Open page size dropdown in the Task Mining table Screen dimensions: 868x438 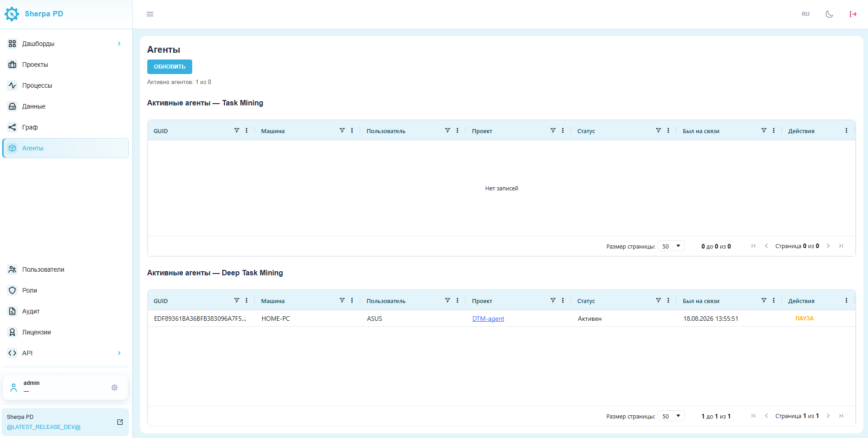pyautogui.click(x=671, y=246)
